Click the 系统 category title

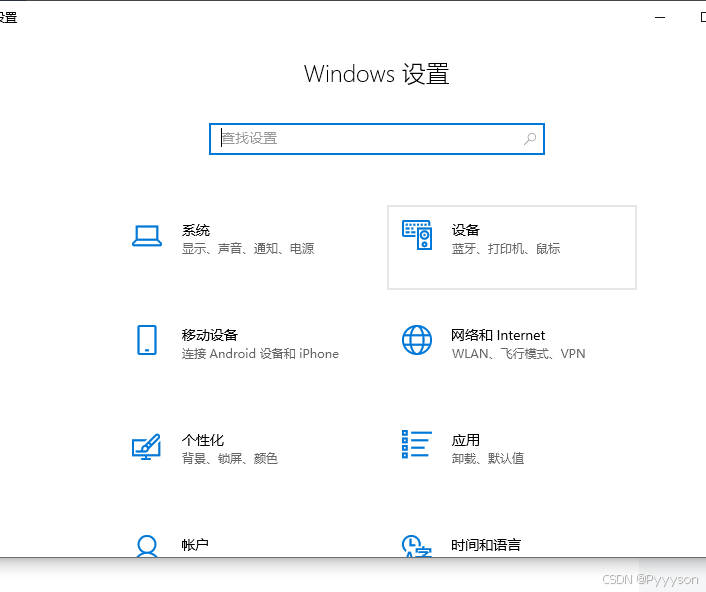point(196,230)
